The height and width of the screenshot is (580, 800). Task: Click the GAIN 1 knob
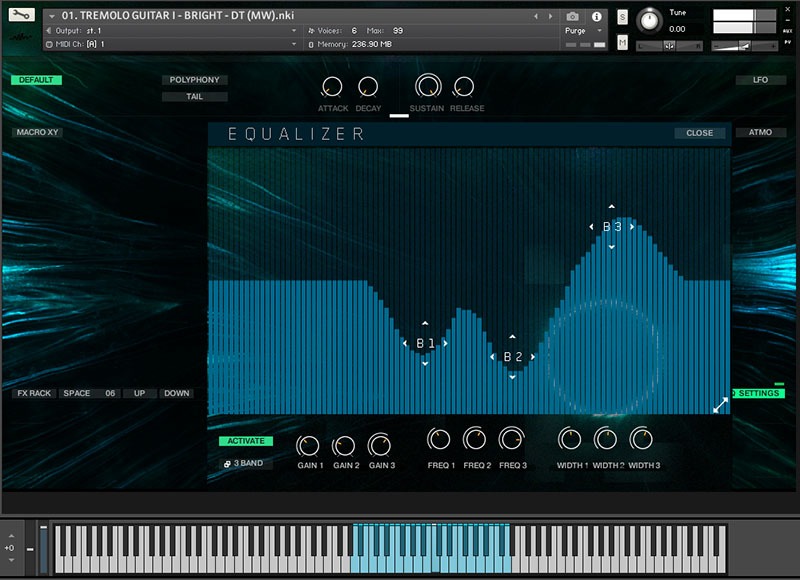tap(309, 445)
